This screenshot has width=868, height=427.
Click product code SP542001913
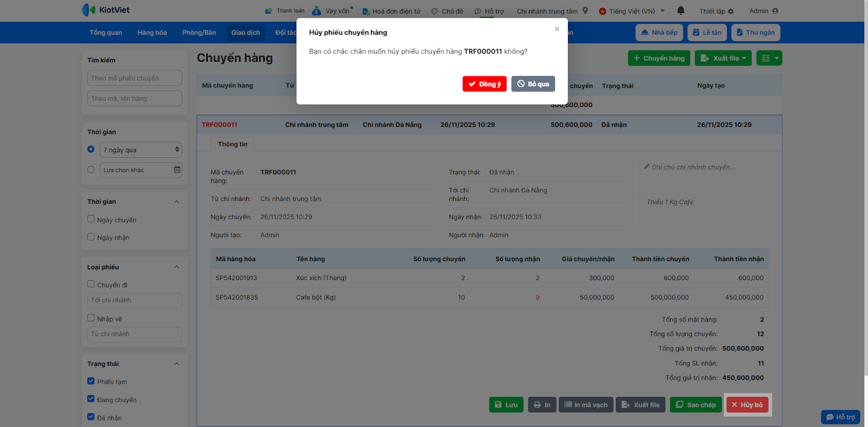pos(237,278)
